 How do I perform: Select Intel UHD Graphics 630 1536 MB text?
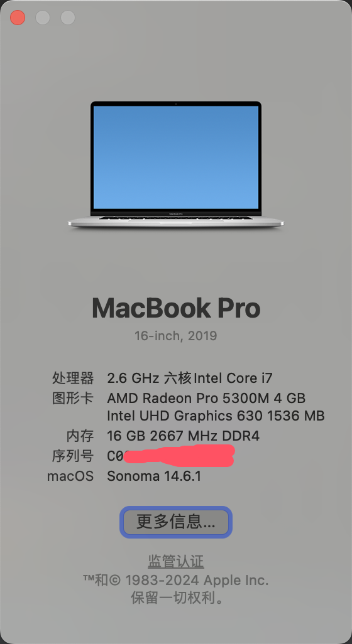pos(216,416)
